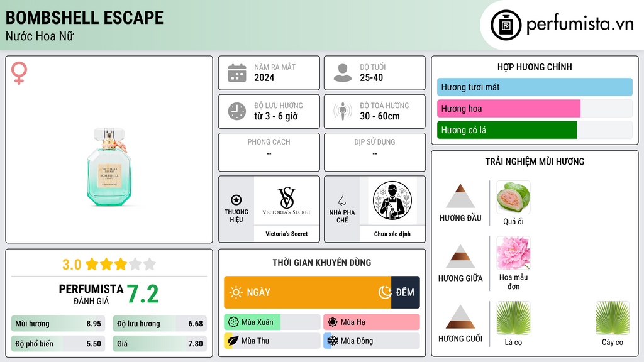Click the sillage icon beside Độ toả hương

(343, 111)
